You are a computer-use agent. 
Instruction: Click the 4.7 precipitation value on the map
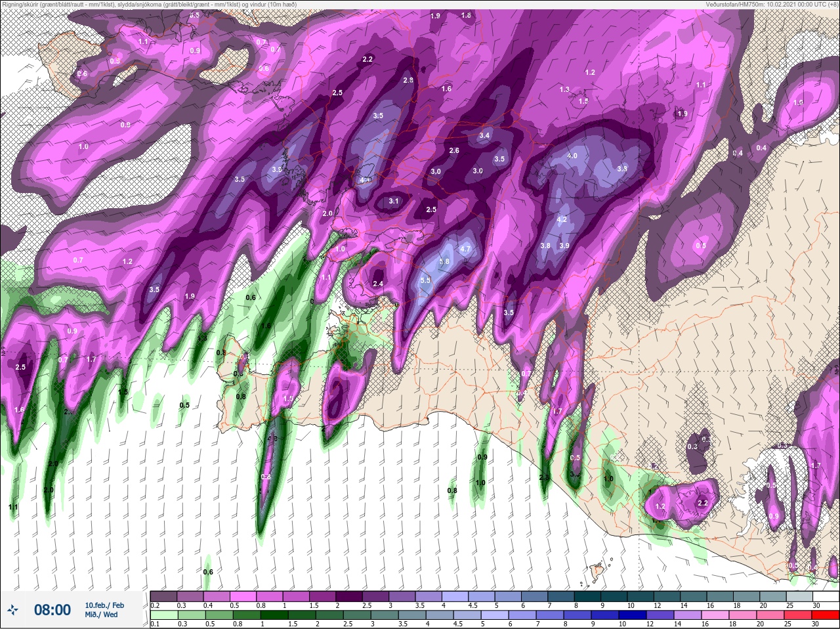pyautogui.click(x=465, y=249)
